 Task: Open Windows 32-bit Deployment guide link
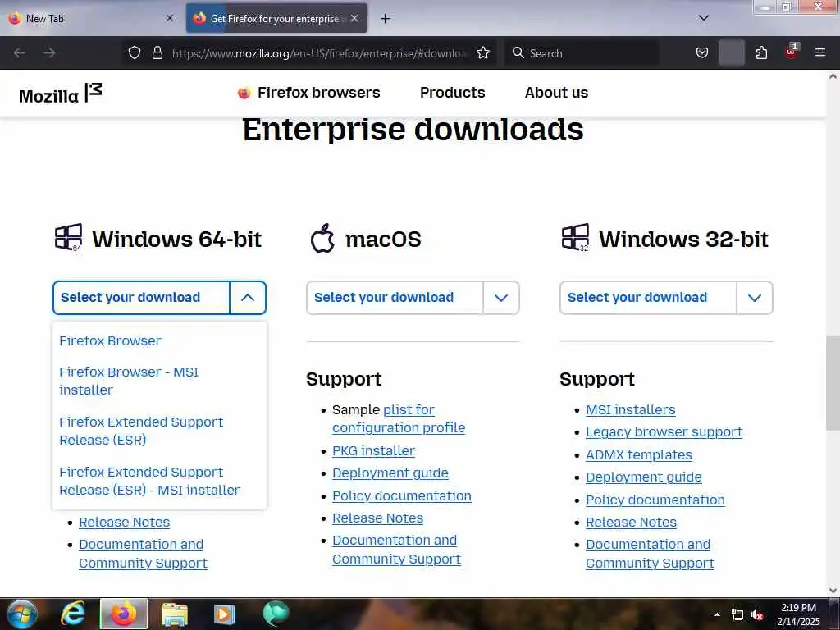click(x=643, y=477)
